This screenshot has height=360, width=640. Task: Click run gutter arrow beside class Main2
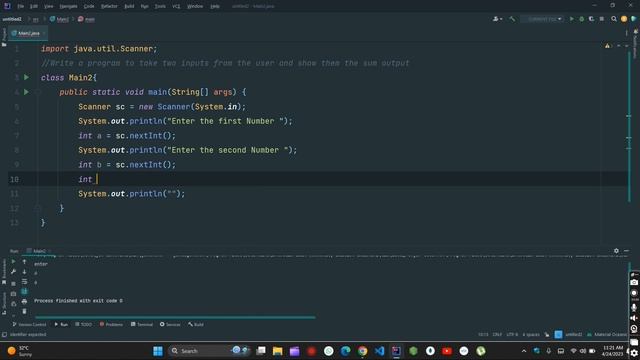27,77
